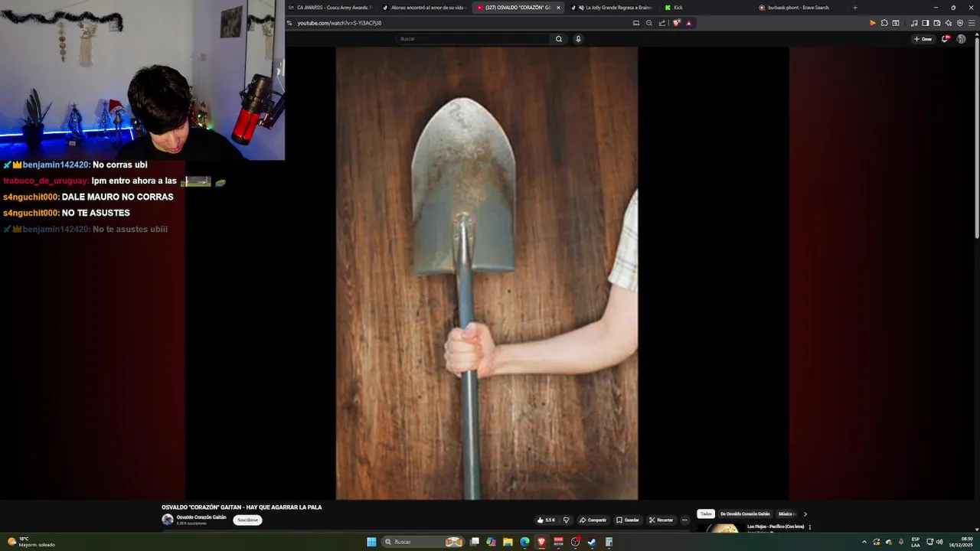Select the Todos filter chip
The image size is (980, 551).
706,514
